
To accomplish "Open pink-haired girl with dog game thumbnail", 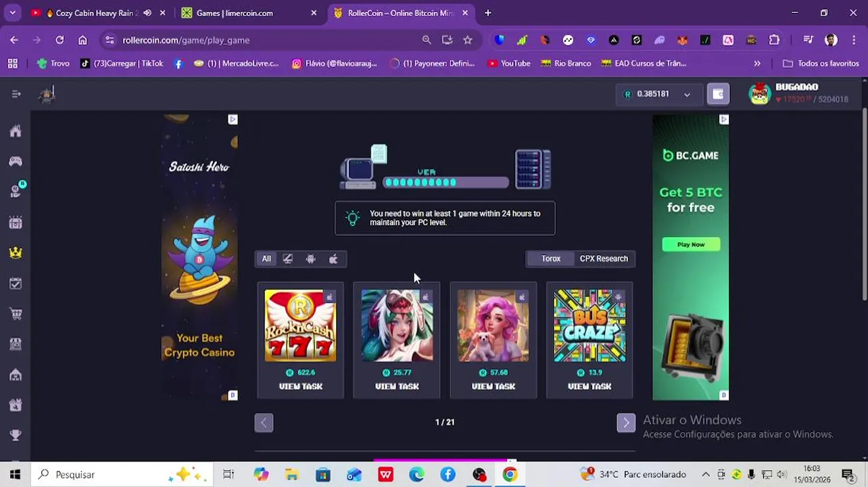I will (493, 325).
